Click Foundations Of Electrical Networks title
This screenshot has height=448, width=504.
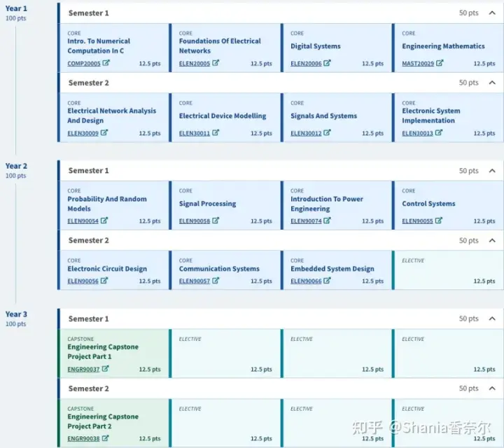point(220,46)
